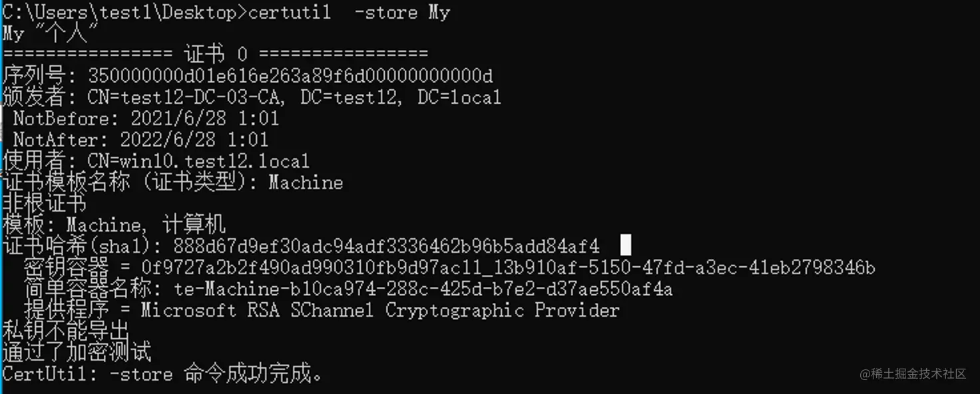Click the NotAfter date 2022/6/28 1:01
Viewport: 980px width, 394px height.
(x=194, y=140)
